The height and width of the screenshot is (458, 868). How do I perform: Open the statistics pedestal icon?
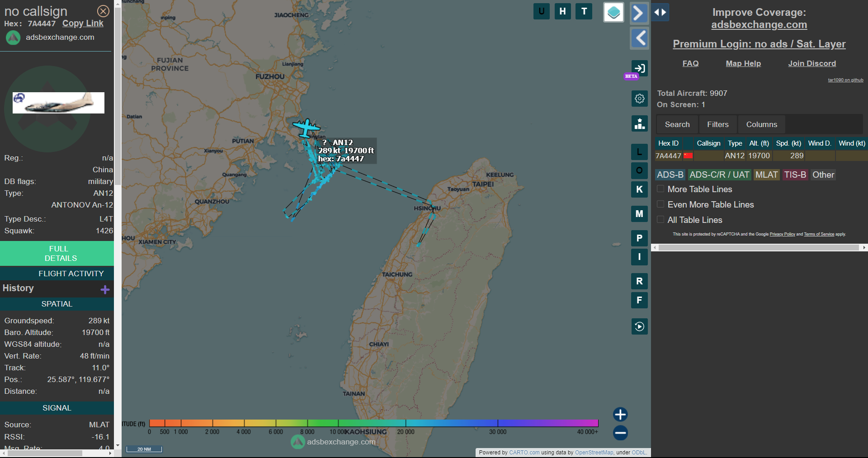click(639, 123)
